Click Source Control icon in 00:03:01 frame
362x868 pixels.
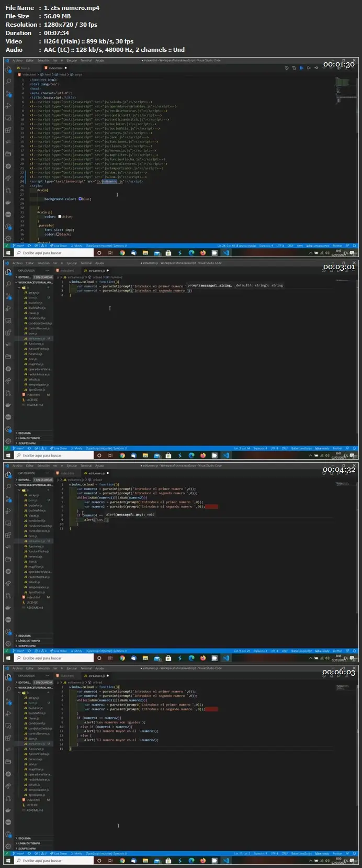[8, 296]
